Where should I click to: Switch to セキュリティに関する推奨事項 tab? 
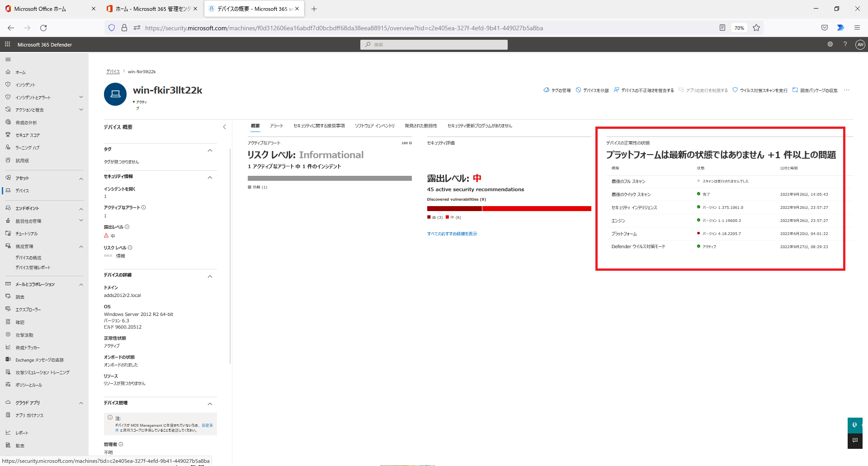coord(319,126)
